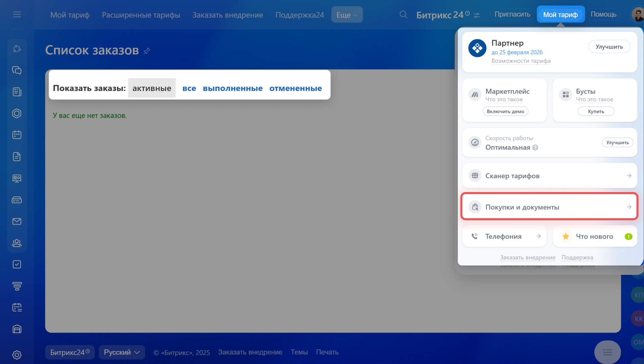Expand the Еще dropdown
The width and height of the screenshot is (644, 364).
point(347,15)
